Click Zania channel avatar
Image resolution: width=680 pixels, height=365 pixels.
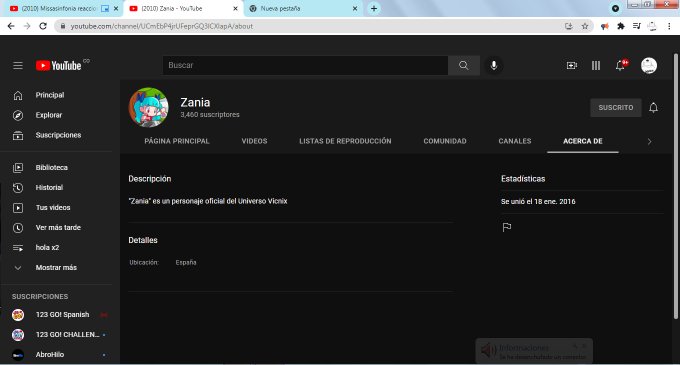(x=149, y=108)
